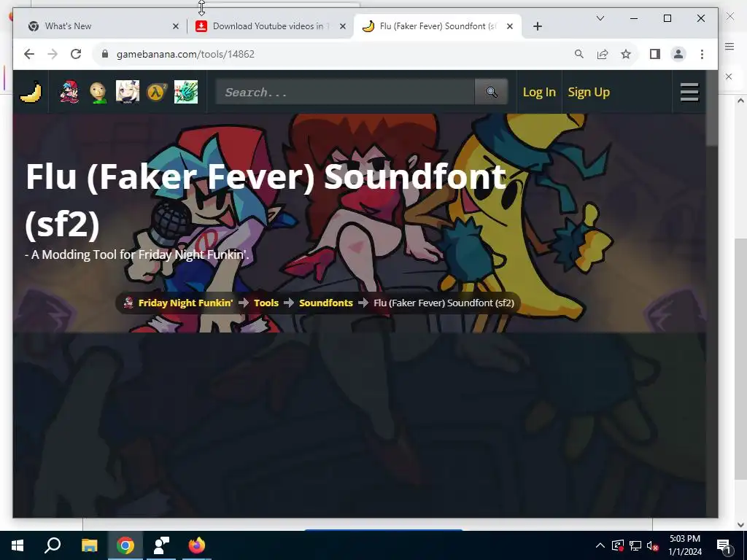Open the Chrome profile avatar menu
Screen dimensions: 747x560
point(678,54)
